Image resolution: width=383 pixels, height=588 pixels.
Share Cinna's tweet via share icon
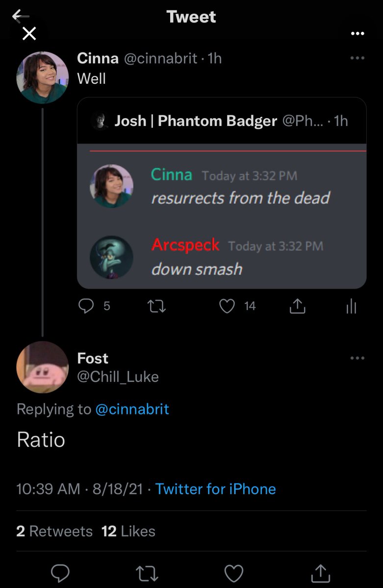click(x=297, y=306)
